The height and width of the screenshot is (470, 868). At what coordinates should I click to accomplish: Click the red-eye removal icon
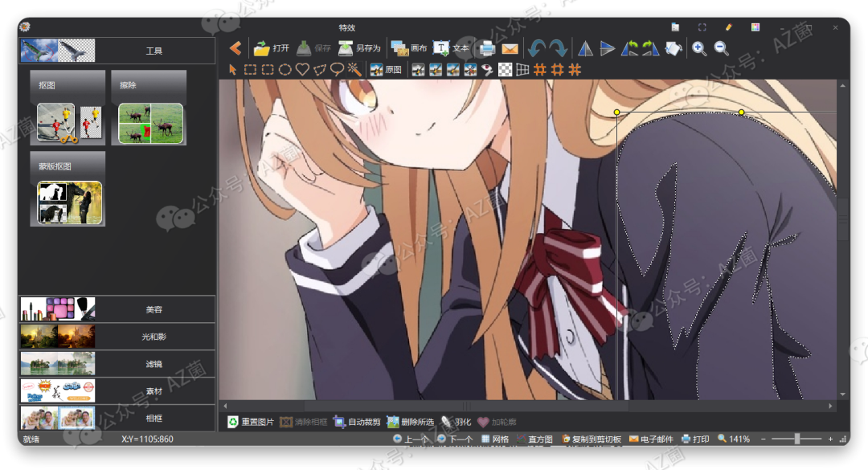487,70
